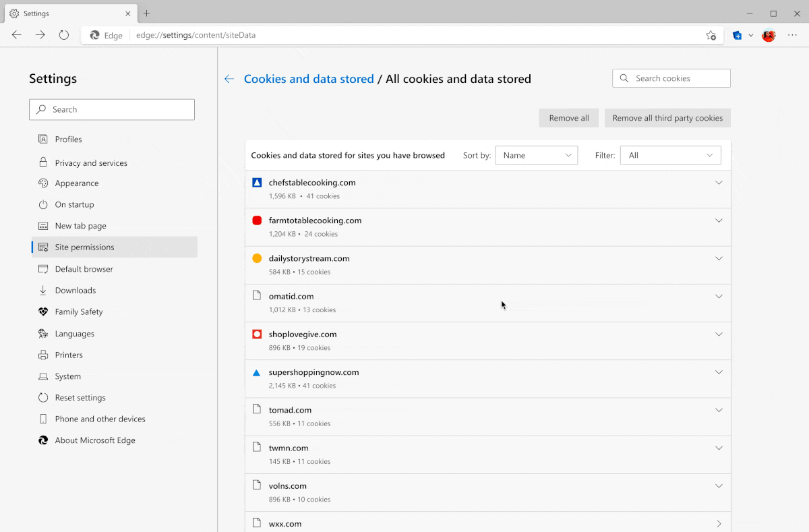
Task: Open the blue extension icon in toolbar
Action: pyautogui.click(x=738, y=35)
